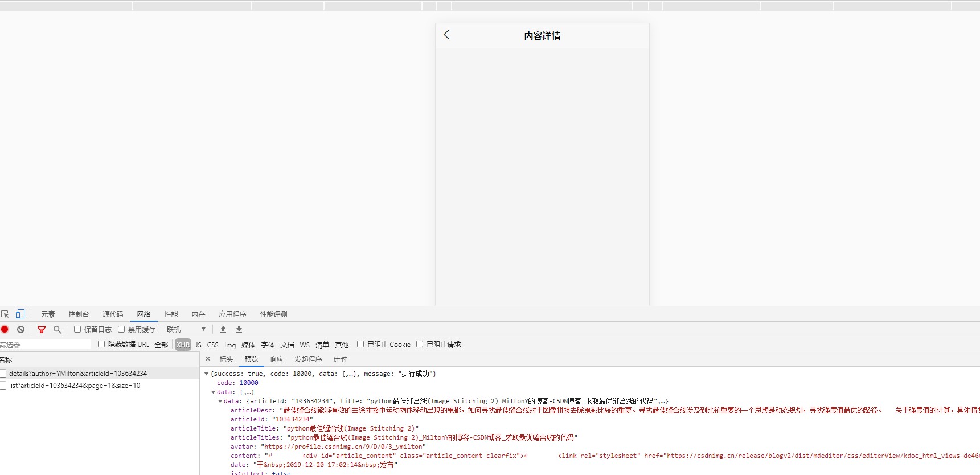Export HAR file with down arrow
Screen dimensions: 980x475
[x=239, y=329]
